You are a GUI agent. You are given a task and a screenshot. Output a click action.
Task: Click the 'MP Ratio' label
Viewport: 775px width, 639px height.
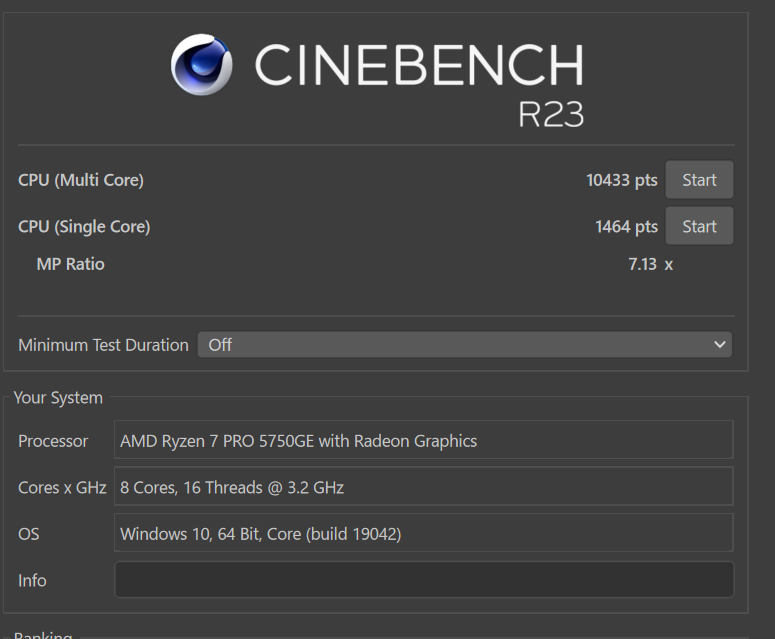71,264
